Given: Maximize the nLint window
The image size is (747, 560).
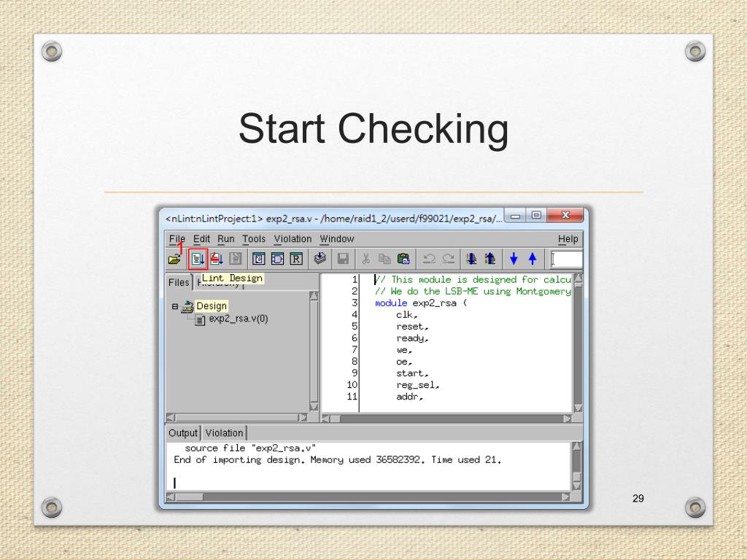Looking at the screenshot, I should tap(536, 215).
